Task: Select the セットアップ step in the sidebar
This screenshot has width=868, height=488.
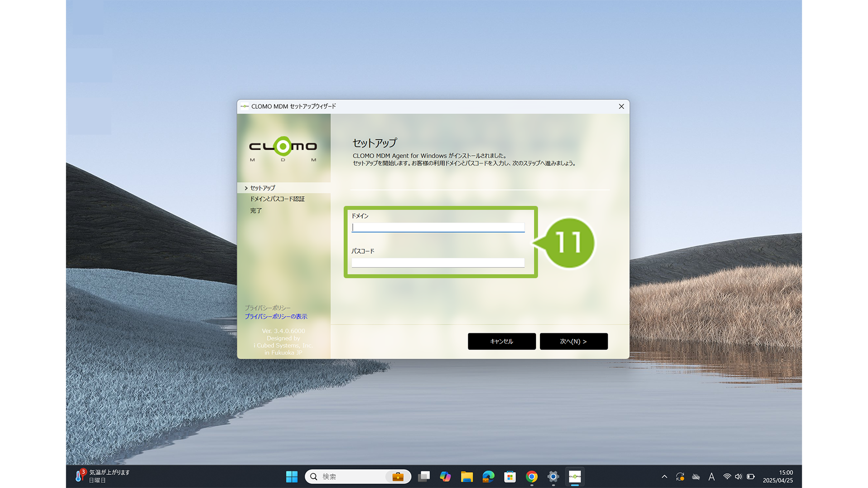Action: [x=263, y=188]
